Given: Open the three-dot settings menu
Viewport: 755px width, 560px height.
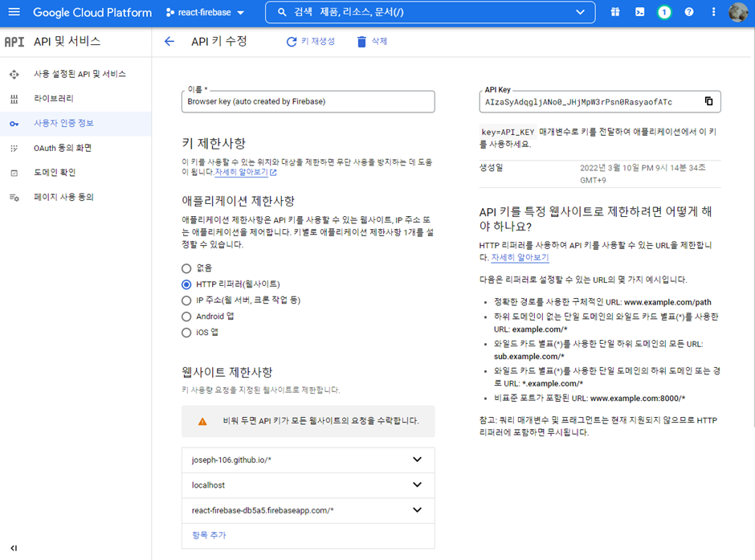Looking at the screenshot, I should click(x=713, y=13).
